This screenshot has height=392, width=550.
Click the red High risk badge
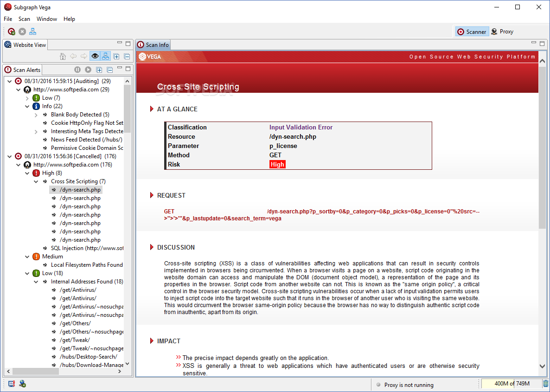(x=277, y=164)
